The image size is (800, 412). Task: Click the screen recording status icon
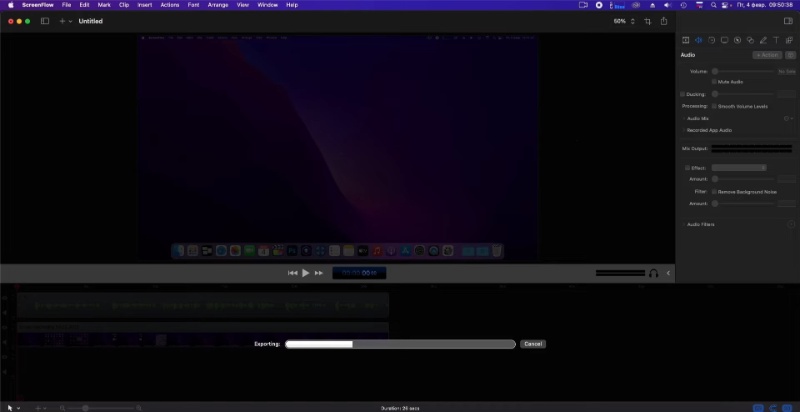599,5
